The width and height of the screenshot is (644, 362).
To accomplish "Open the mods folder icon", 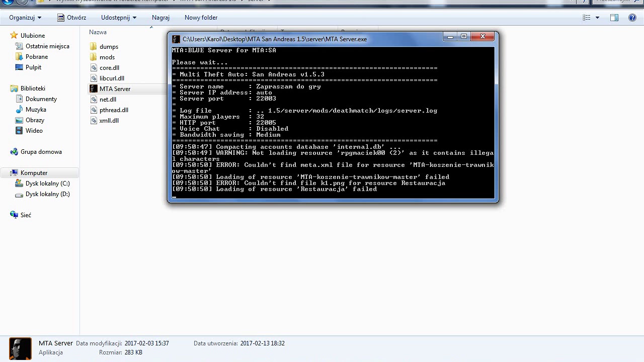I will point(94,57).
